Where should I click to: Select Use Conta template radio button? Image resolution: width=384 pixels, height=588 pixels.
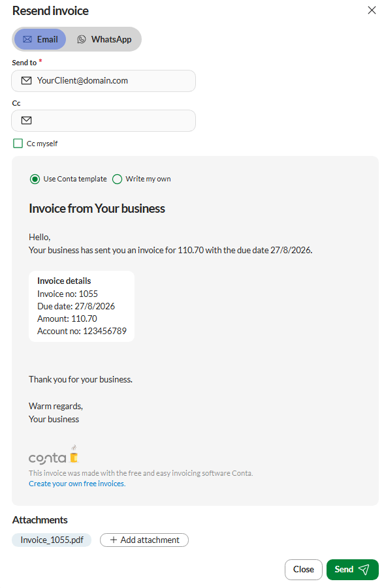click(x=35, y=179)
